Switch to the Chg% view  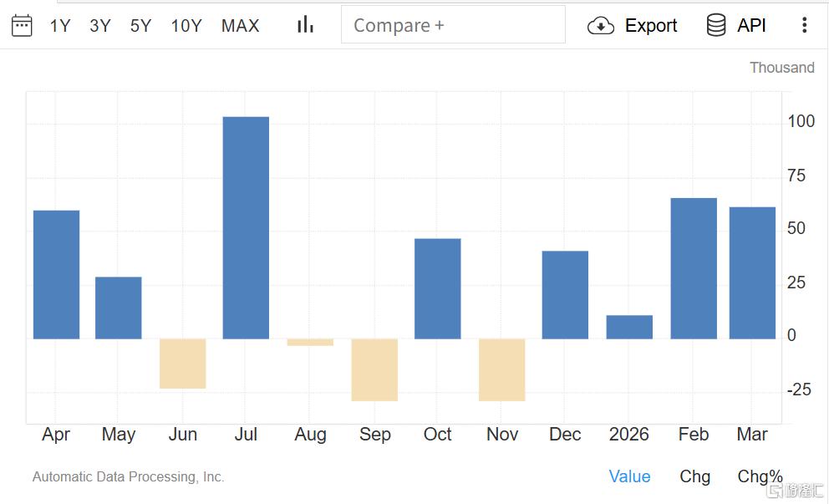pyautogui.click(x=760, y=476)
